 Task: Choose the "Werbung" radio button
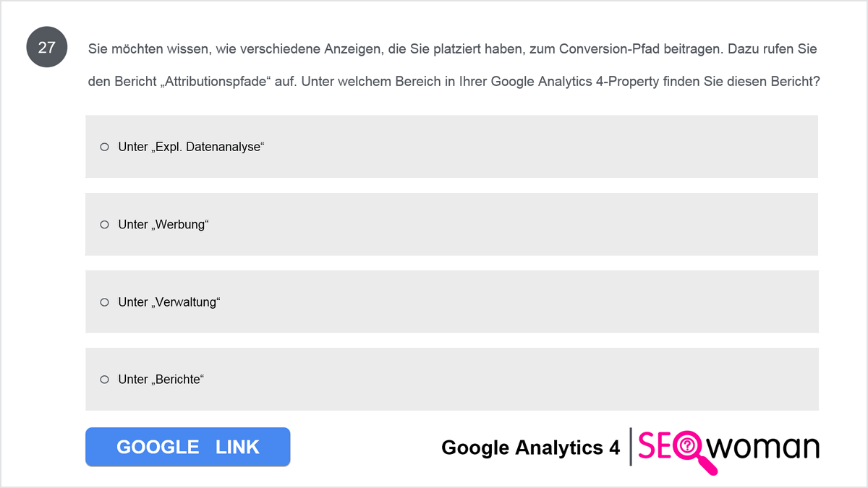pos(104,224)
